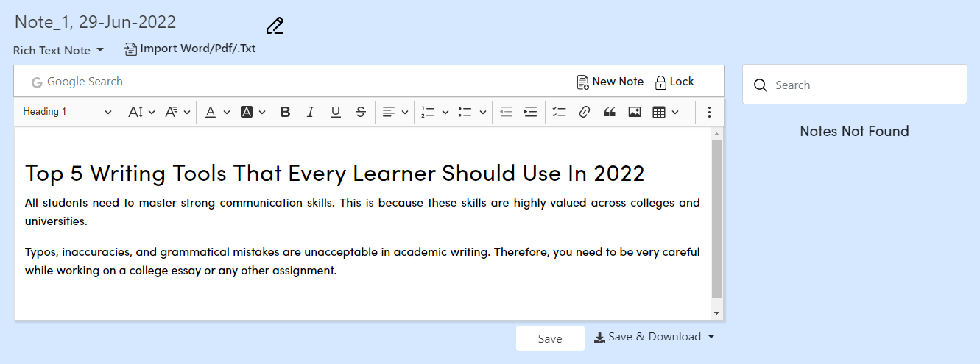Click Import Word/Pdf/.Txt
This screenshot has width=980, height=364.
(190, 49)
